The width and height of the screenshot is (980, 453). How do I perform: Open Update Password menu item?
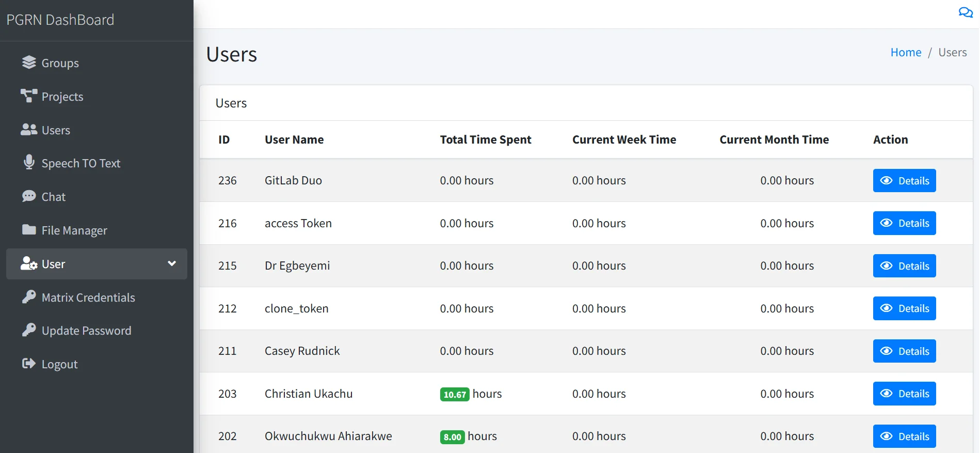tap(86, 331)
